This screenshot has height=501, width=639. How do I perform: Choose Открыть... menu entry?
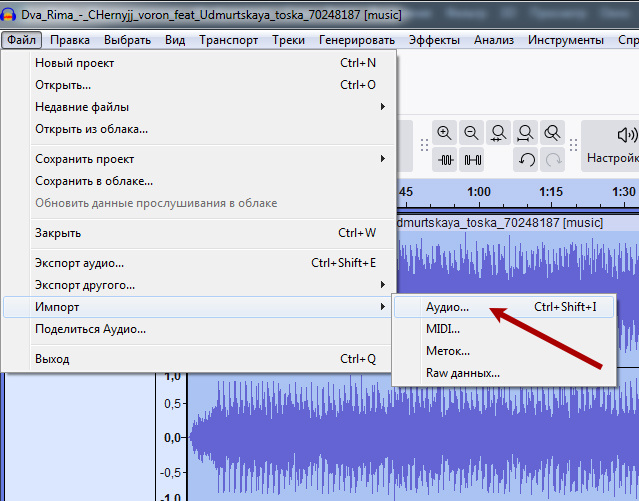pyautogui.click(x=198, y=85)
